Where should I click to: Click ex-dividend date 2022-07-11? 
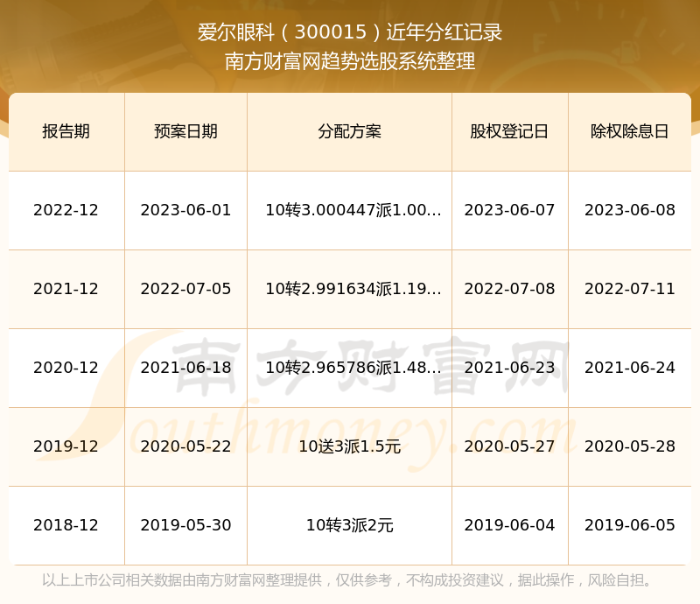pyautogui.click(x=630, y=289)
